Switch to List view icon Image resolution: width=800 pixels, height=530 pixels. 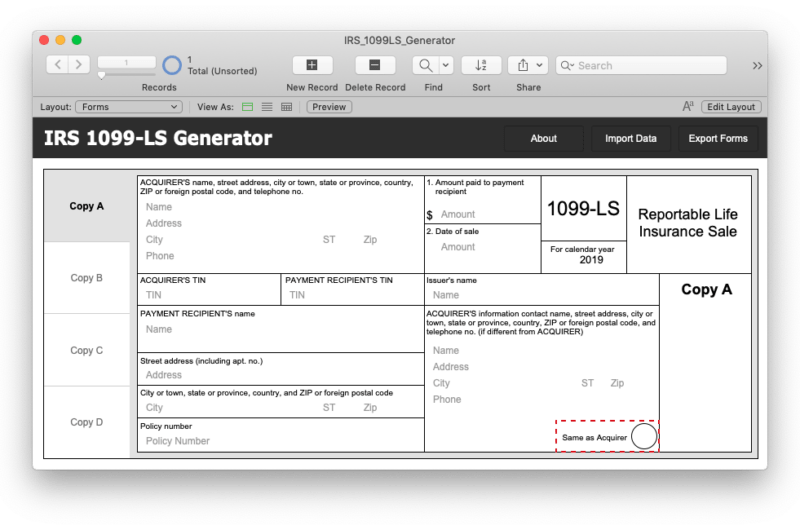[x=267, y=107]
